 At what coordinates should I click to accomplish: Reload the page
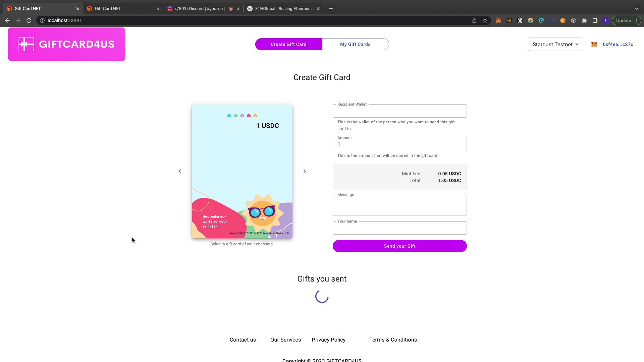(29, 20)
